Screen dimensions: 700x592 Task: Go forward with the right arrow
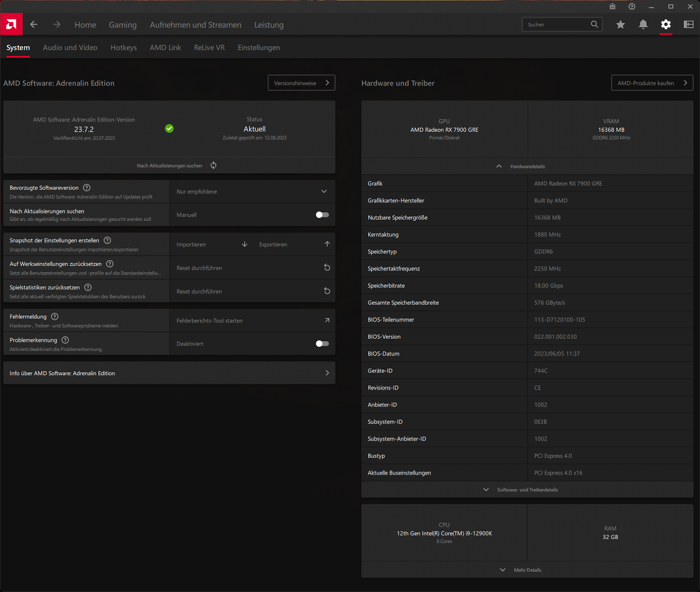57,24
